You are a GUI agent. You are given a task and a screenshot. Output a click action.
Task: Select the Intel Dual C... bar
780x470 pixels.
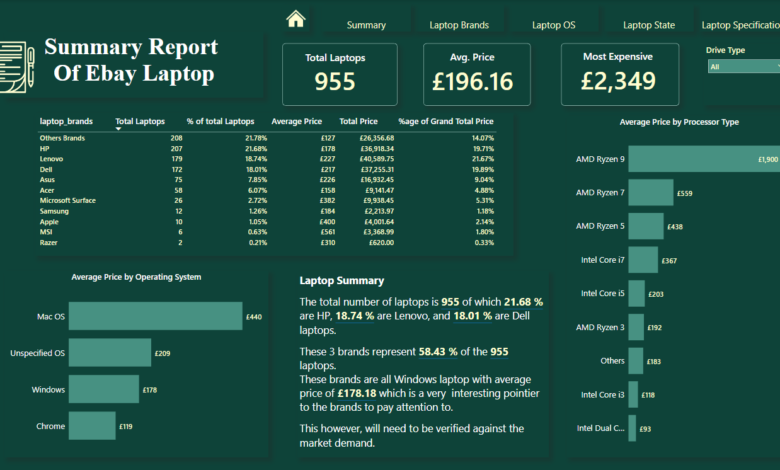(x=632, y=428)
